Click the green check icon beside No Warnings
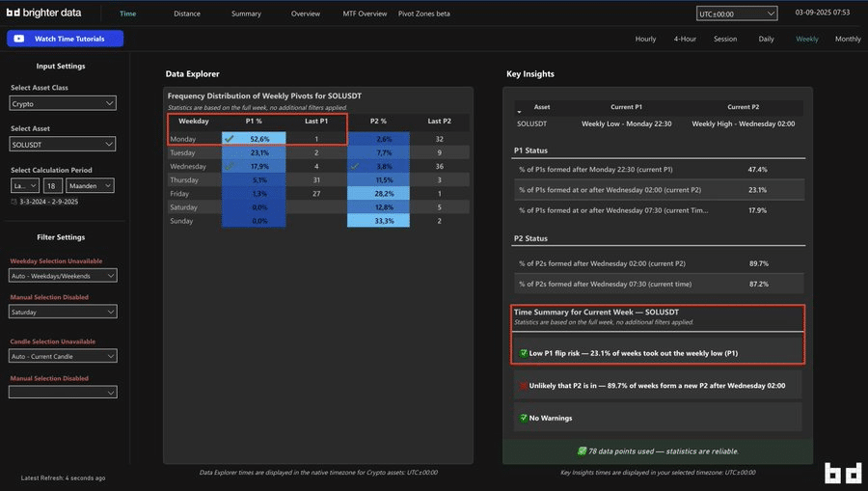Image resolution: width=868 pixels, height=491 pixels. [524, 418]
